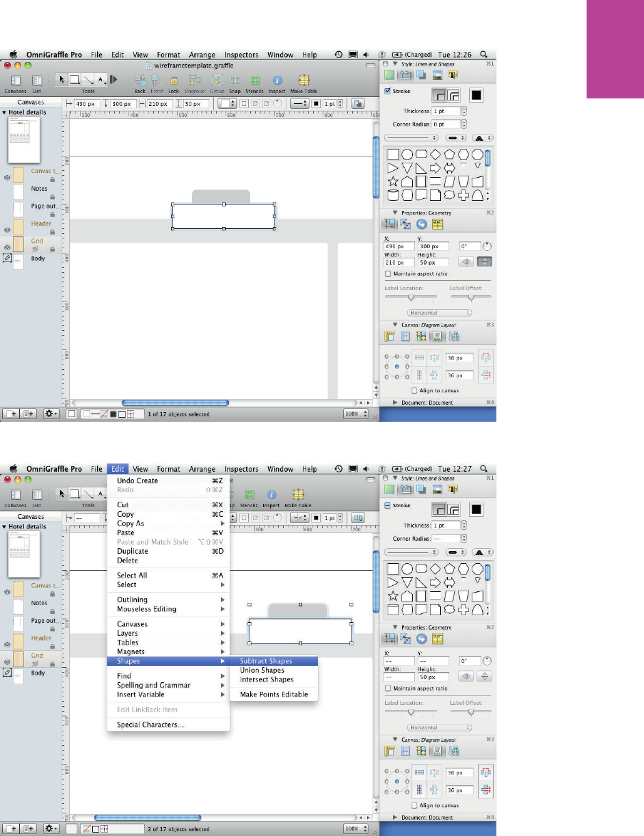Image resolution: width=644 pixels, height=836 pixels.
Task: Open the 100% zoom dropdown in upper window
Action: coord(355,414)
